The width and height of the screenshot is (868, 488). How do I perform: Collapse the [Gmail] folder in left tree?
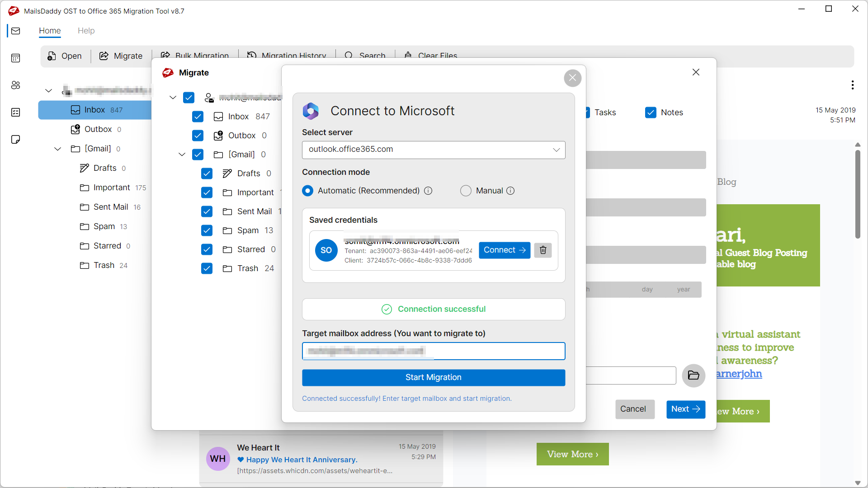[x=57, y=149]
